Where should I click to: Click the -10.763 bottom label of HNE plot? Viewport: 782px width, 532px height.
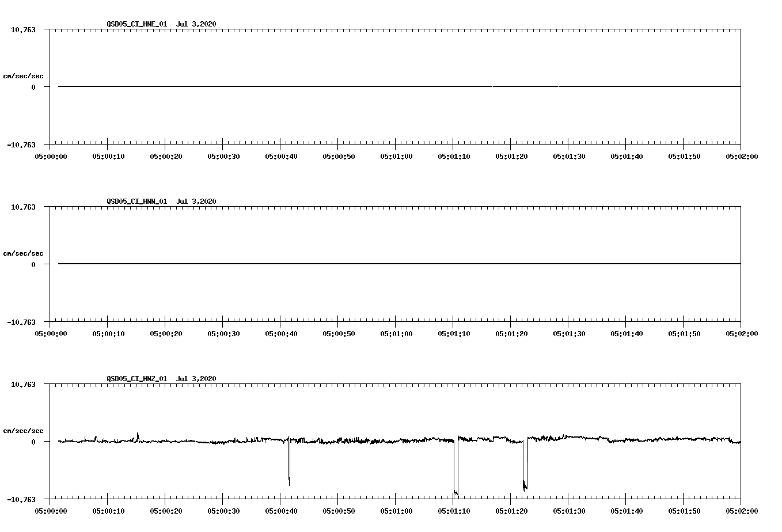[x=21, y=145]
